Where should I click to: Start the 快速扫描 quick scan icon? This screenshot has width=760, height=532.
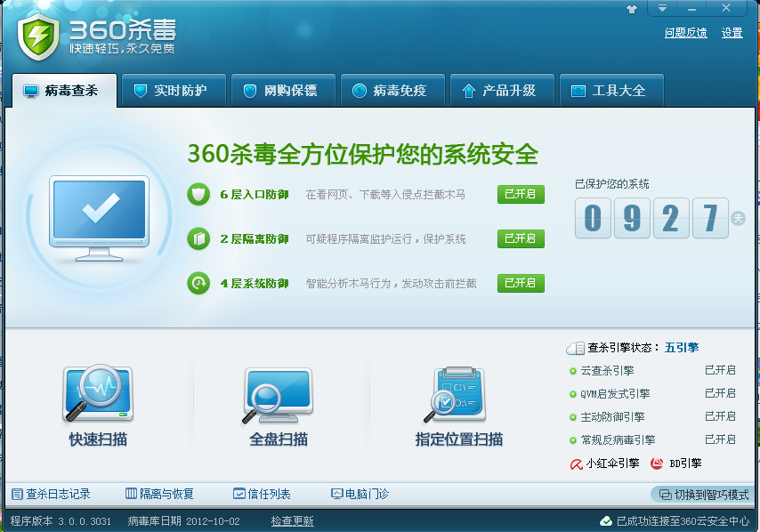click(98, 393)
